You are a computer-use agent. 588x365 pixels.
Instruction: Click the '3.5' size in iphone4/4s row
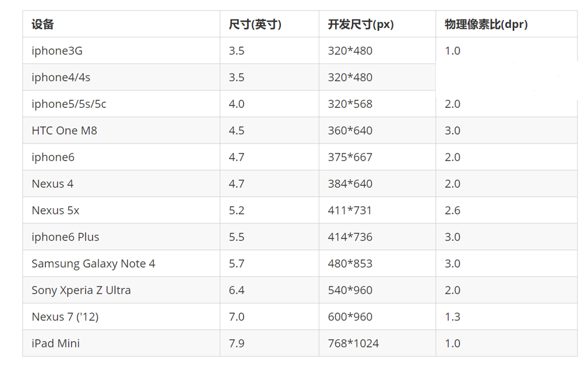click(x=237, y=78)
